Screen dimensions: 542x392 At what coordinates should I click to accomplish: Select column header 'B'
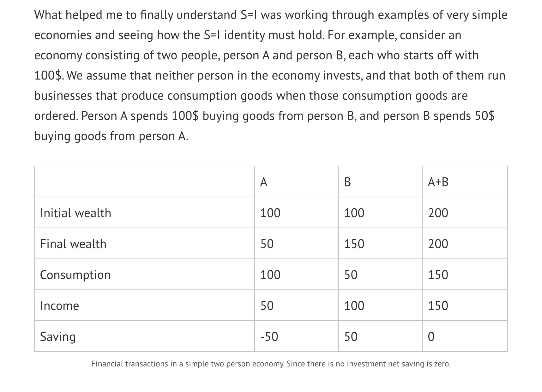pyautogui.click(x=347, y=182)
